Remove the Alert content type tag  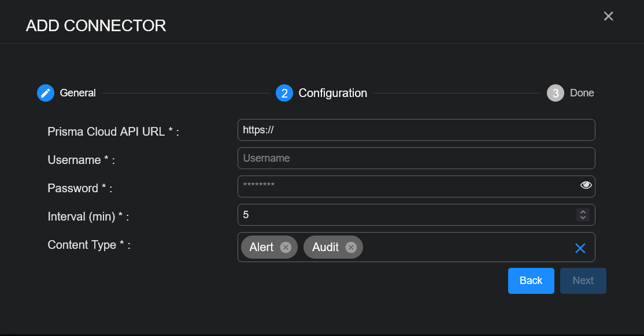pos(286,247)
